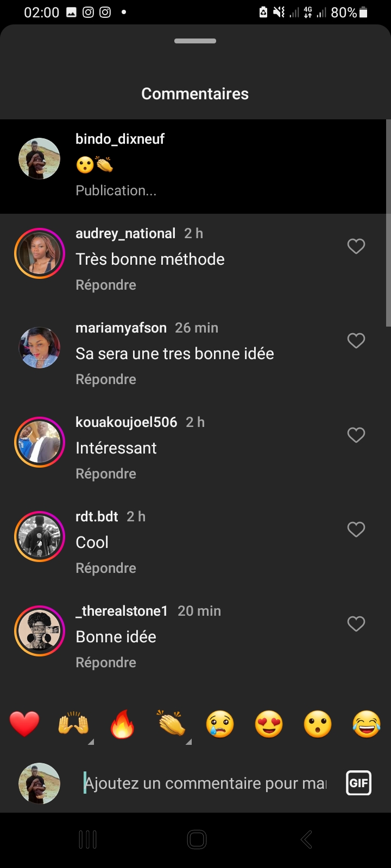Reply to audrey_national's comment

[106, 285]
